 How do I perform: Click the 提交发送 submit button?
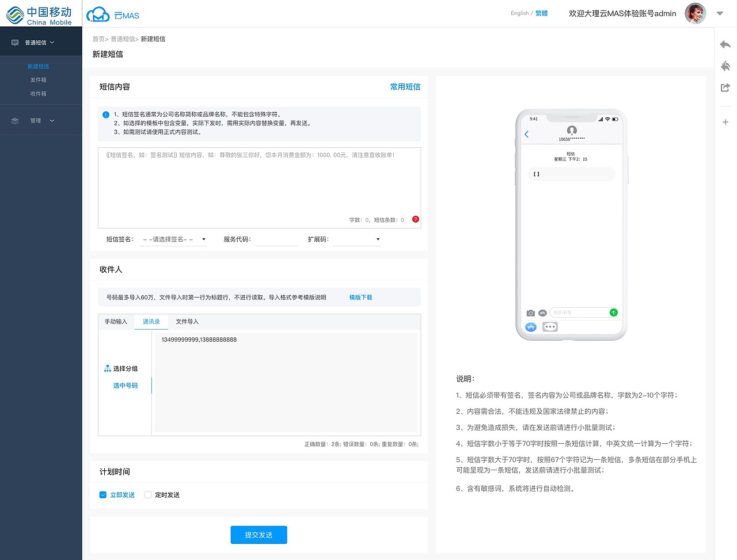point(259,535)
